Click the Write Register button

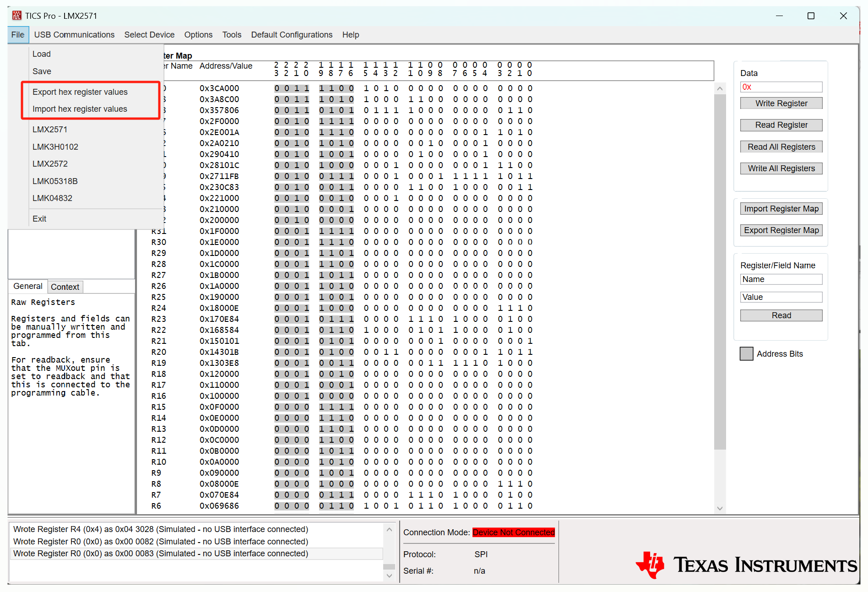tap(781, 103)
